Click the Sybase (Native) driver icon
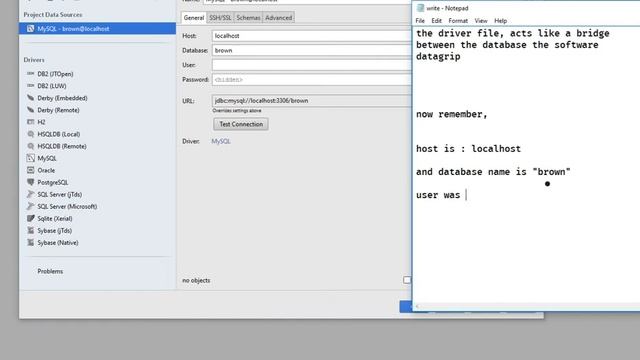640x360 pixels. click(x=31, y=242)
